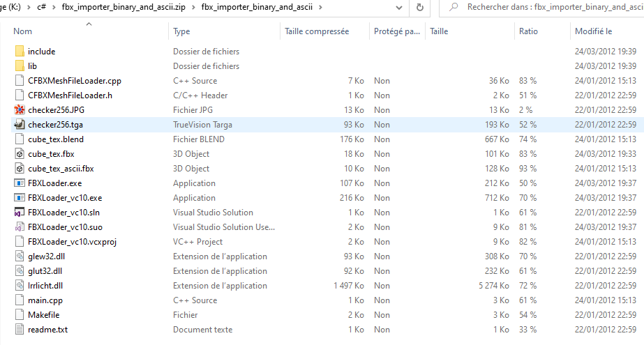
Task: Navigate to the c# breadcrumb
Action: (x=41, y=8)
